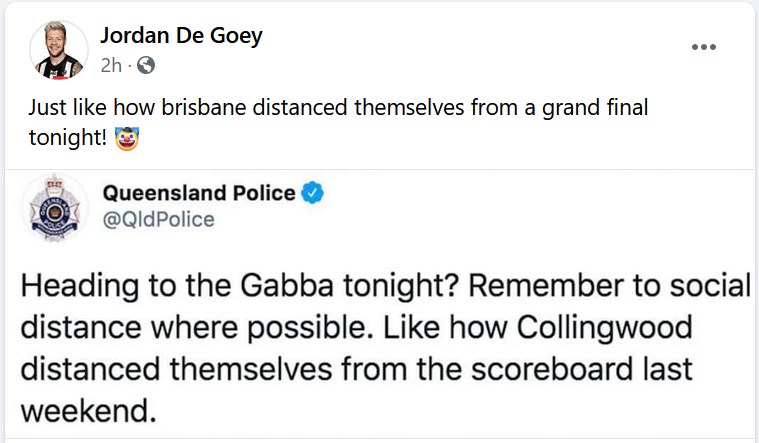This screenshot has height=443, width=759.
Task: Click the "2h" post timestamp
Action: pos(111,66)
